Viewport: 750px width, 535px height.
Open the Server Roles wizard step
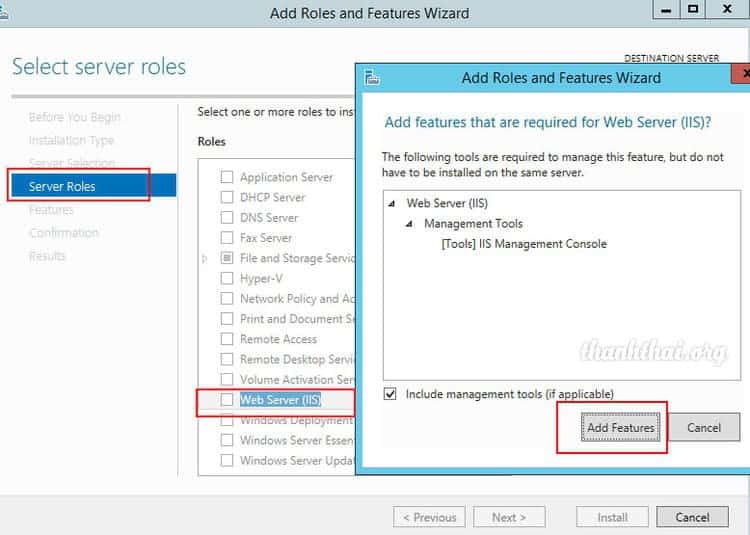tap(62, 186)
